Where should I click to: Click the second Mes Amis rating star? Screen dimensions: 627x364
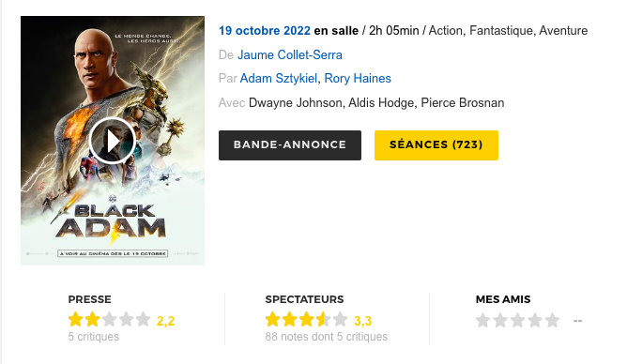pyautogui.click(x=500, y=320)
